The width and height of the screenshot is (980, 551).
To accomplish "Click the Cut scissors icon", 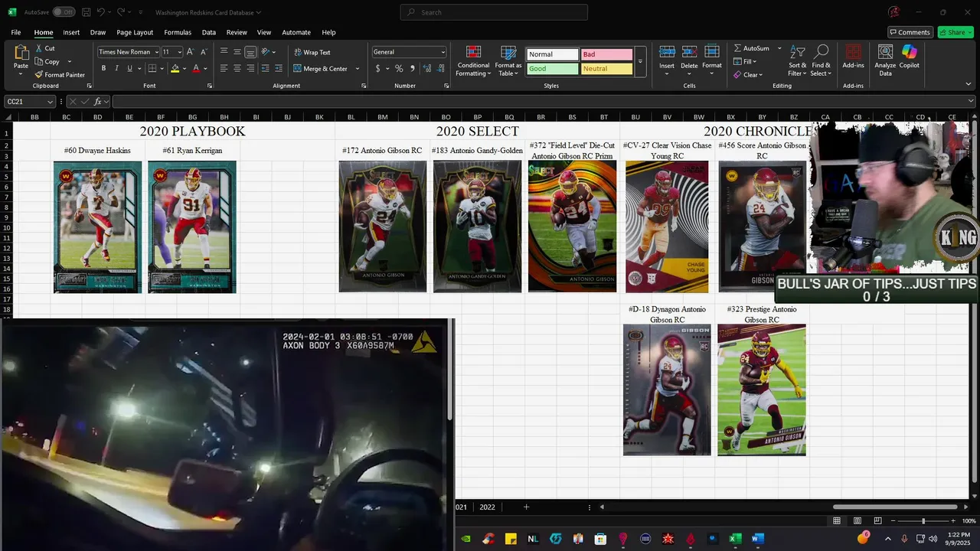I will [x=39, y=48].
